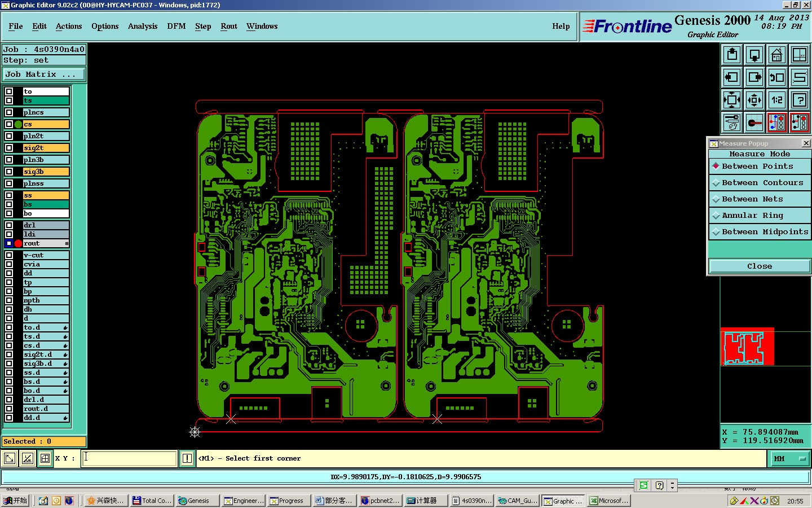Click the angle coordinate mode icon

pyautogui.click(x=27, y=458)
